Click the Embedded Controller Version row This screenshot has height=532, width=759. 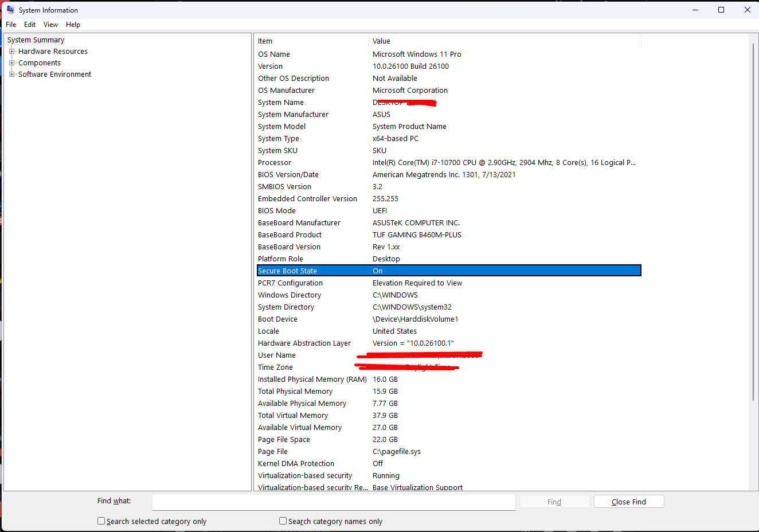(449, 198)
